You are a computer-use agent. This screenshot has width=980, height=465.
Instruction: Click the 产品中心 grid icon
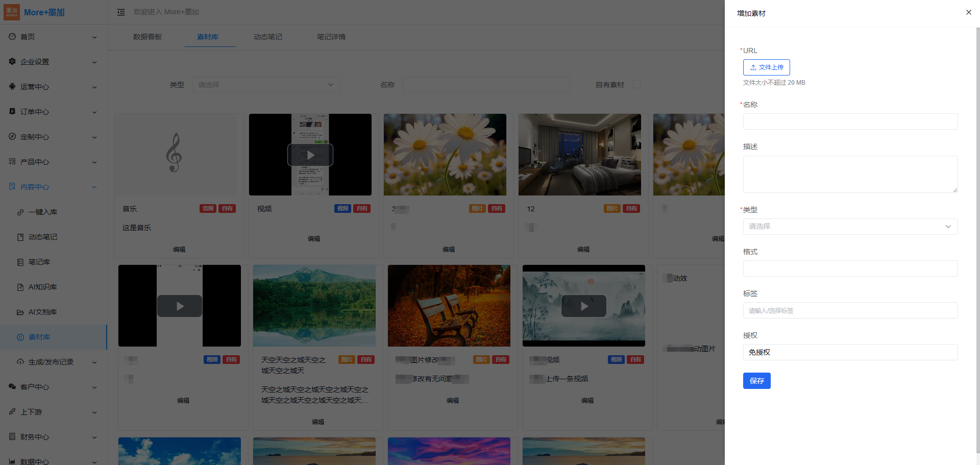12,162
